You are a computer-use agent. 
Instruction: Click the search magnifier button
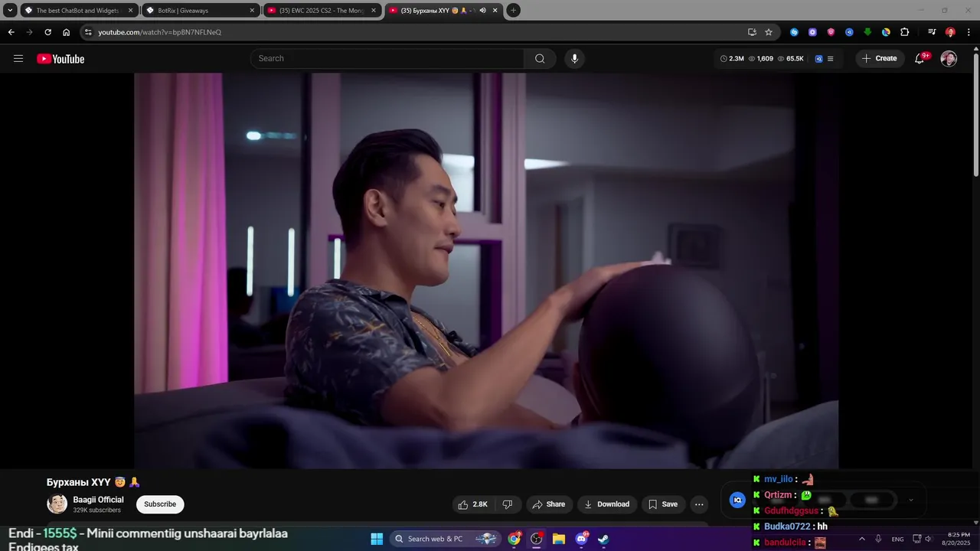[x=540, y=59]
